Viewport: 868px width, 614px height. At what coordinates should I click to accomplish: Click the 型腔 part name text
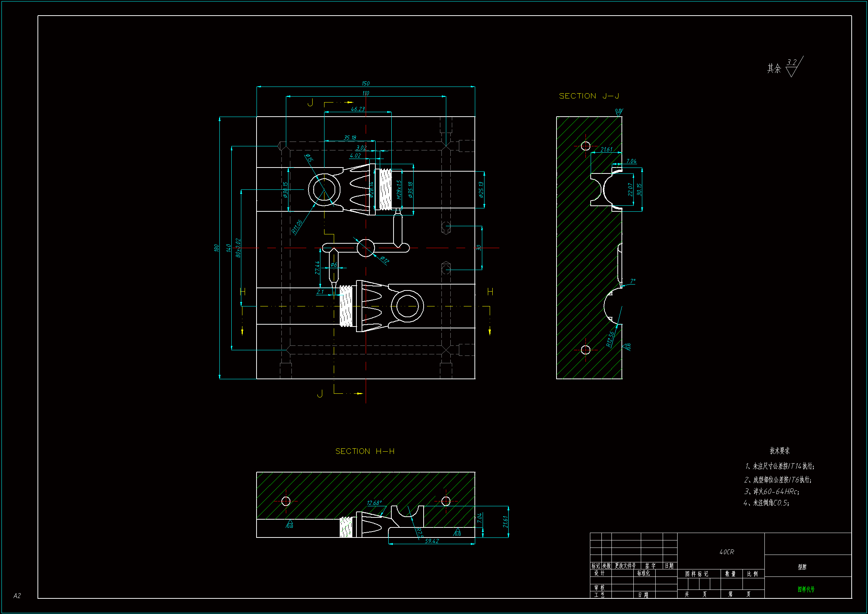pos(802,567)
